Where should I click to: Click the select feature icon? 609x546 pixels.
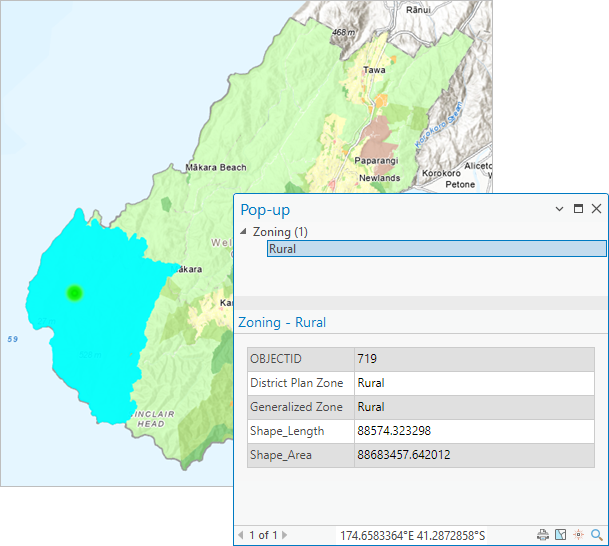click(561, 535)
